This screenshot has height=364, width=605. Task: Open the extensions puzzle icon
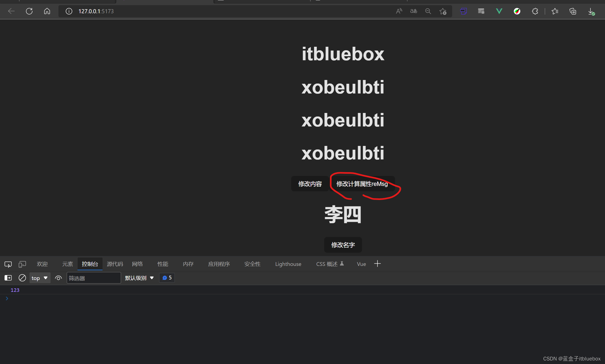[535, 11]
